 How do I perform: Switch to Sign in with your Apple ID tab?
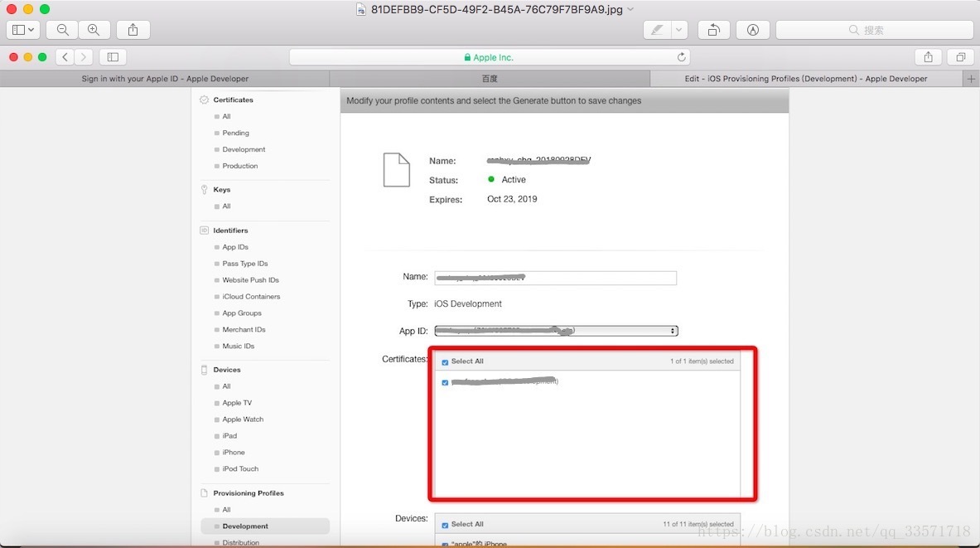tap(165, 79)
